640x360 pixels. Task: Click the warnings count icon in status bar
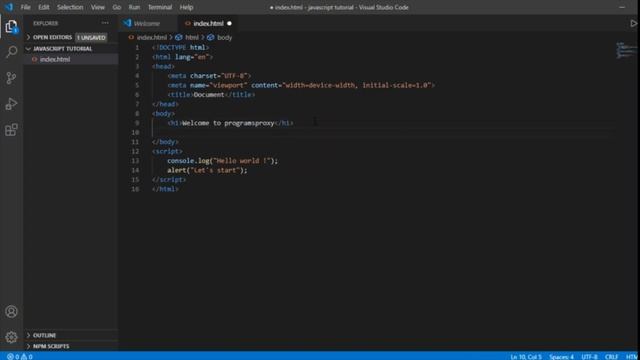pyautogui.click(x=24, y=357)
